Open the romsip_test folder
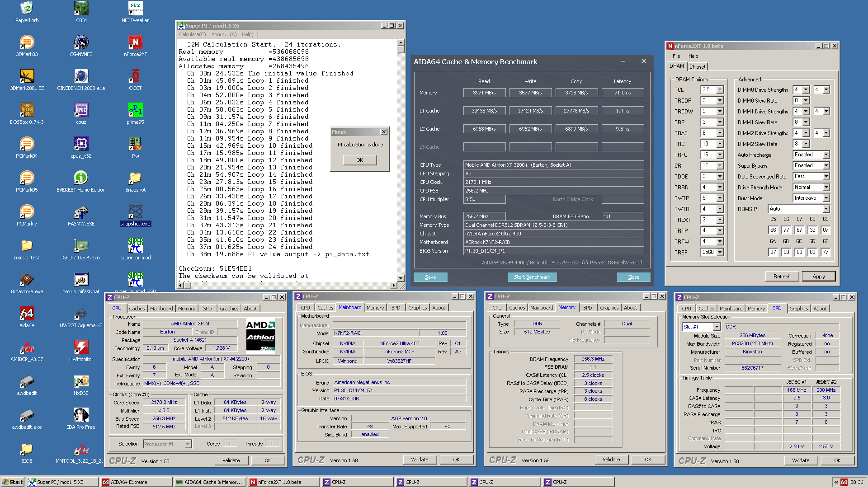This screenshot has height=488, width=868. pyautogui.click(x=27, y=249)
